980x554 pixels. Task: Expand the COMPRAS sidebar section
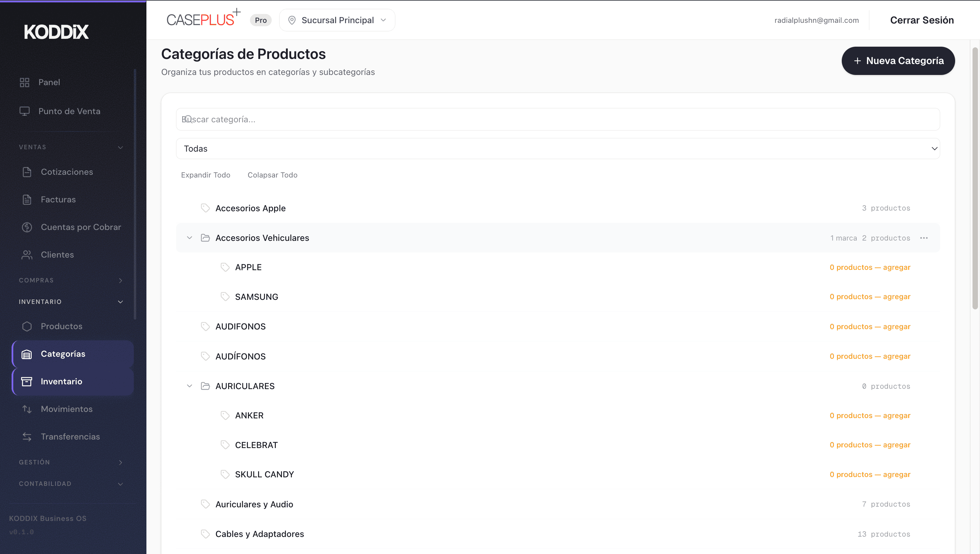[71, 280]
